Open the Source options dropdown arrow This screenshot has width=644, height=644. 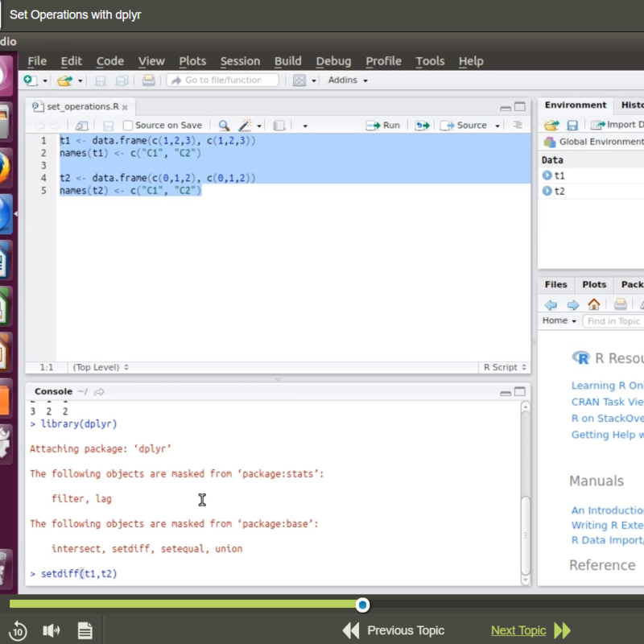pyautogui.click(x=497, y=126)
